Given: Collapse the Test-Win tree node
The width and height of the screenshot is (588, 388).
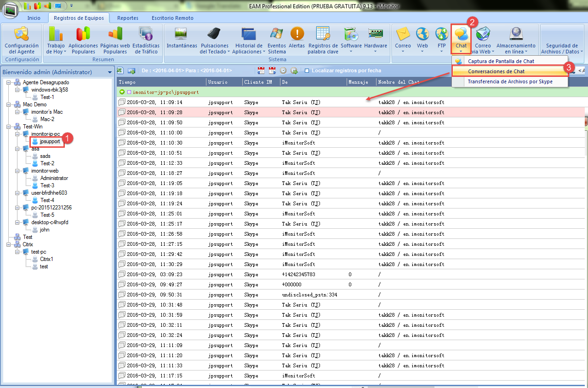Looking at the screenshot, I should 9,127.
